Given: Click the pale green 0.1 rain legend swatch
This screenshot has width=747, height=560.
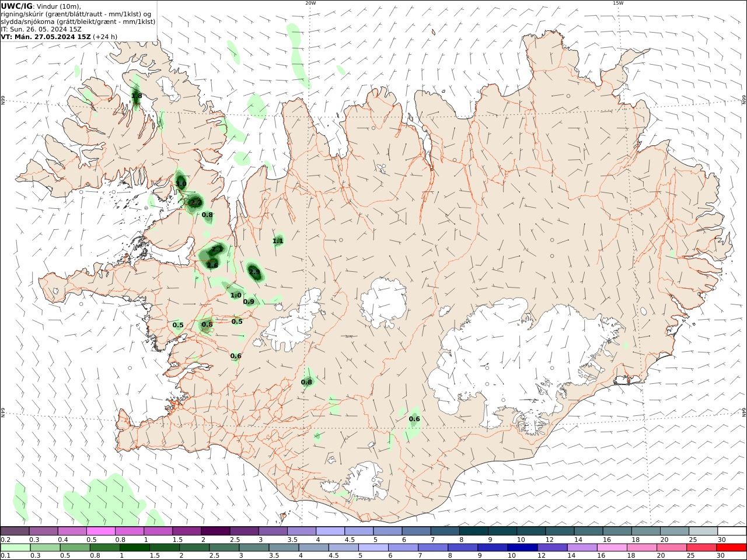Looking at the screenshot, I should coord(16,548).
